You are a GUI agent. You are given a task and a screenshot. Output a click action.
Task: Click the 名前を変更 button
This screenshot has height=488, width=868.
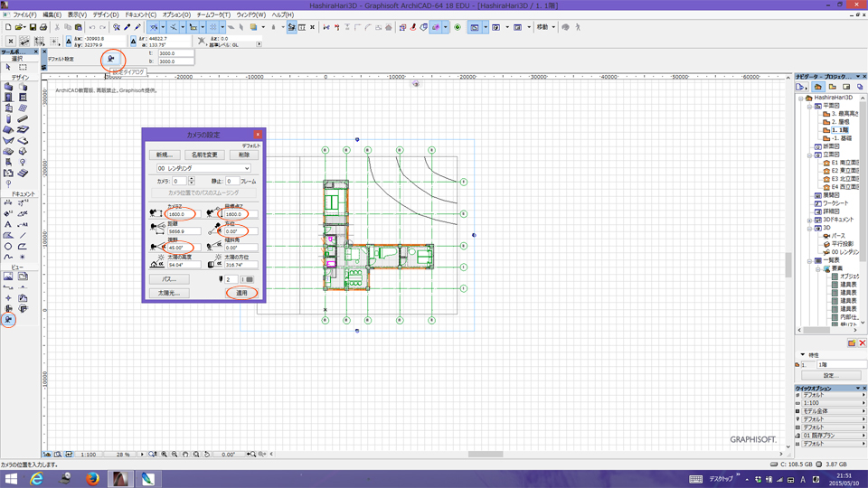[204, 155]
